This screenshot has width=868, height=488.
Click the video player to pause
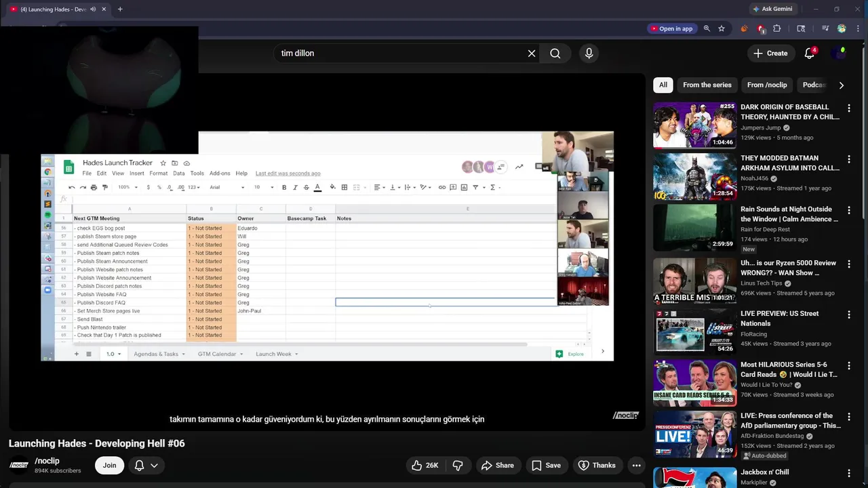click(327, 251)
